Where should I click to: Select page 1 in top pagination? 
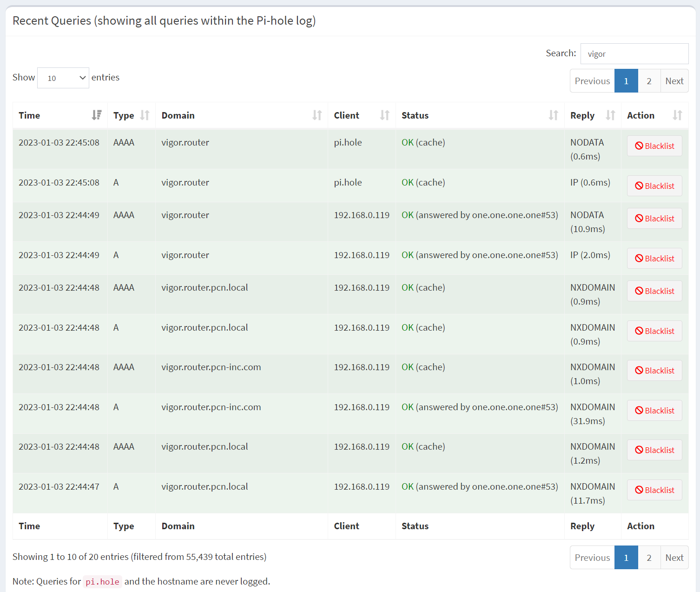626,81
